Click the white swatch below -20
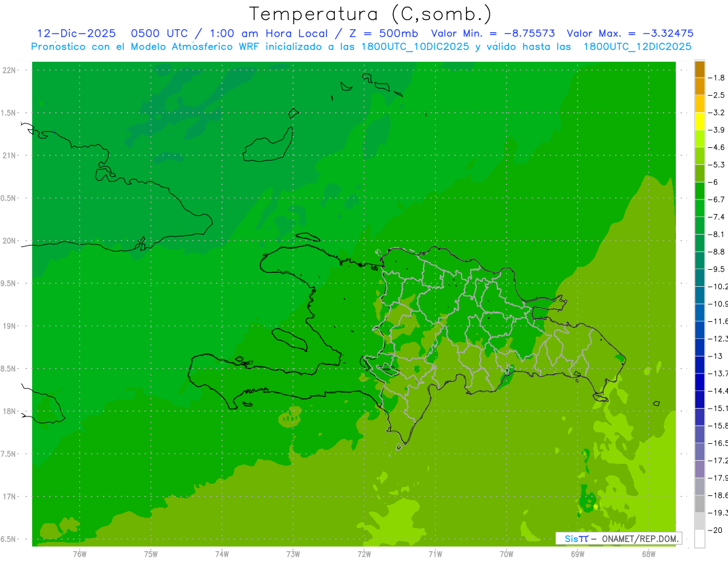Screen dimensions: 728x562 coord(699,539)
